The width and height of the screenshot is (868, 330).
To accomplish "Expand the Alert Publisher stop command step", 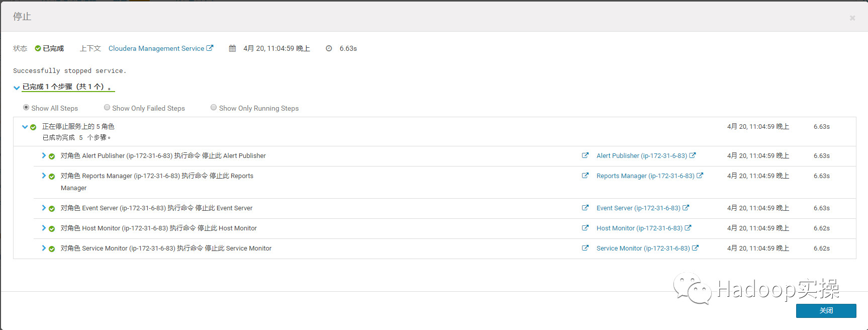I will 44,156.
